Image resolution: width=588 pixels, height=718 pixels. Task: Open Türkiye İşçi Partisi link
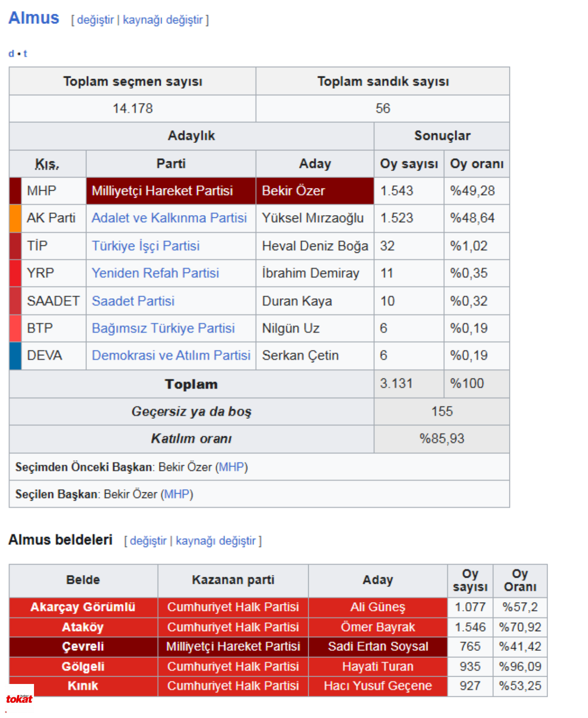pos(146,246)
